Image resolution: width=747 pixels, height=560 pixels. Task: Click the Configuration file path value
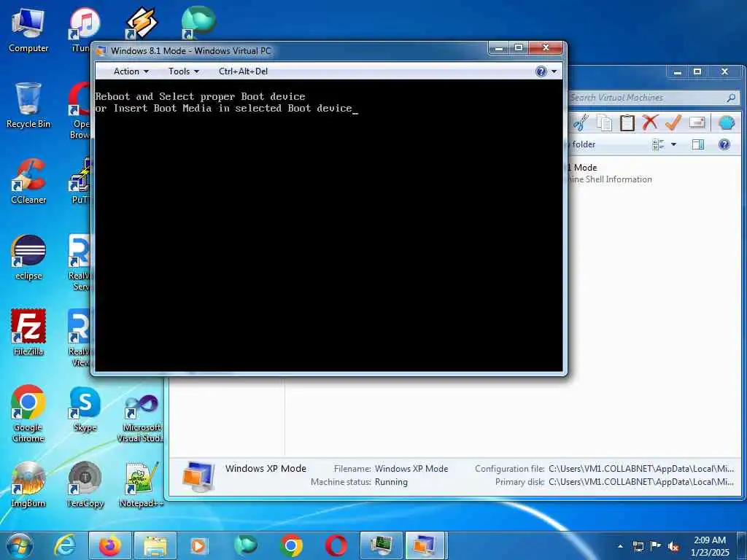point(641,469)
